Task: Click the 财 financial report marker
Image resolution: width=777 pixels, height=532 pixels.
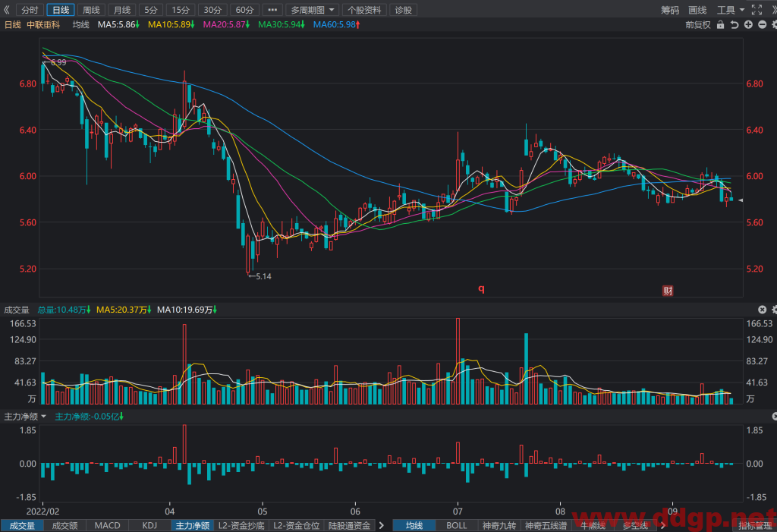Action: click(x=668, y=291)
